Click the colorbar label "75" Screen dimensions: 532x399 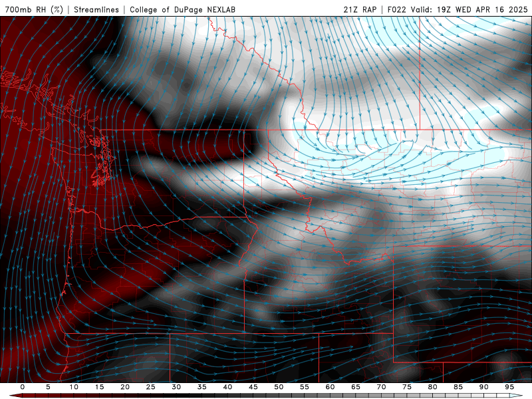[407, 387]
